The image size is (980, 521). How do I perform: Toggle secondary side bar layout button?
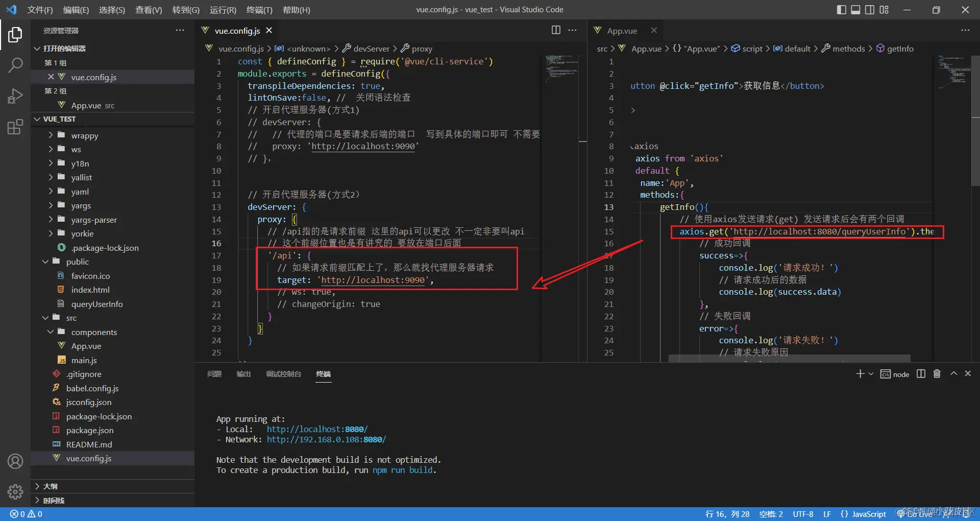[x=870, y=10]
